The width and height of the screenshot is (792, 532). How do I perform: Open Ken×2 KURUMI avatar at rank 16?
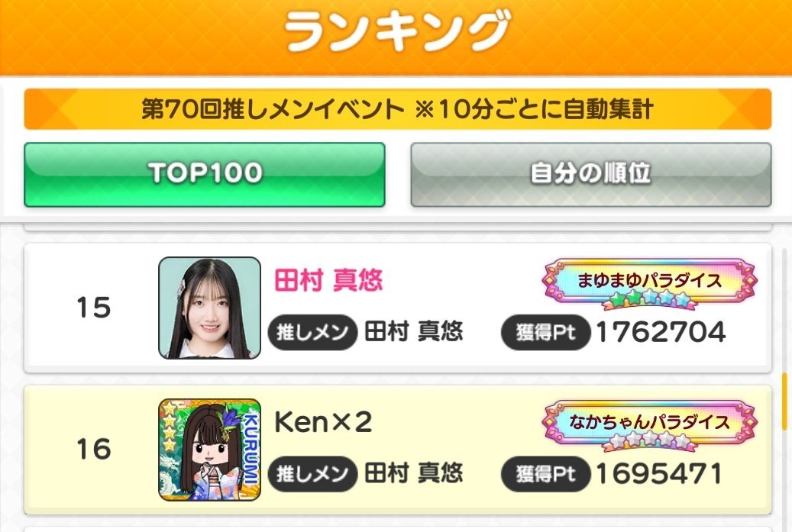209,450
